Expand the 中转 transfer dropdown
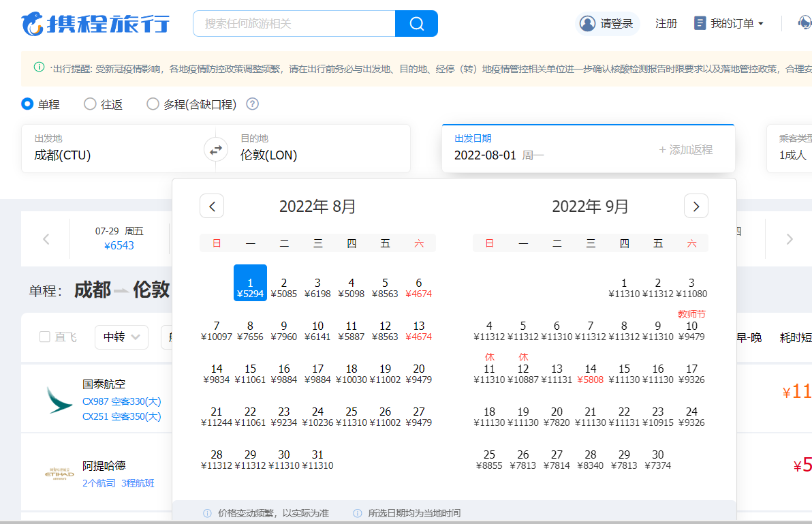Image resolution: width=812 pixels, height=524 pixels. pos(121,337)
